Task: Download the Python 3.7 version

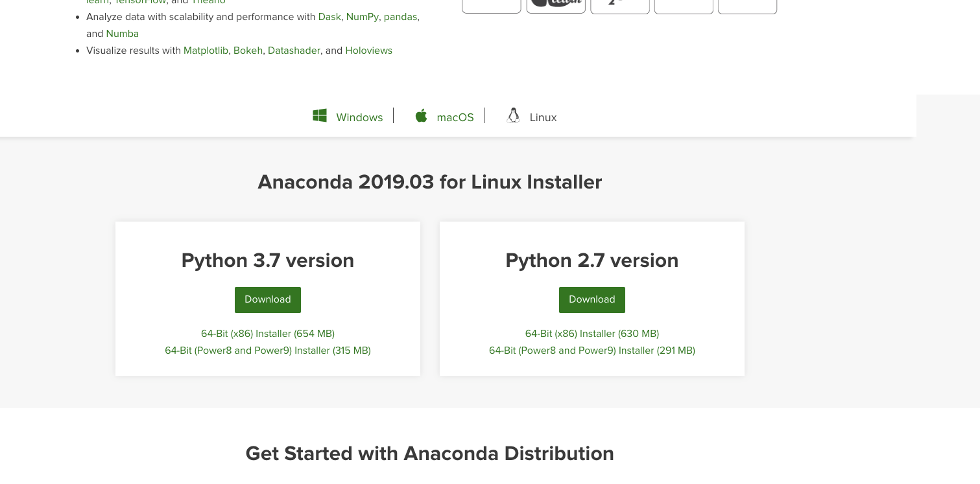Action: 267,299
